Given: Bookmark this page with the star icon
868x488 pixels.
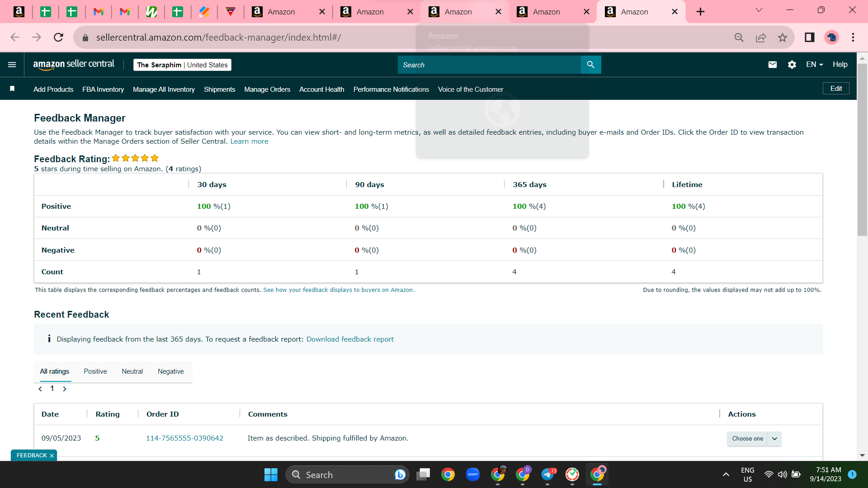Looking at the screenshot, I should coord(783,38).
